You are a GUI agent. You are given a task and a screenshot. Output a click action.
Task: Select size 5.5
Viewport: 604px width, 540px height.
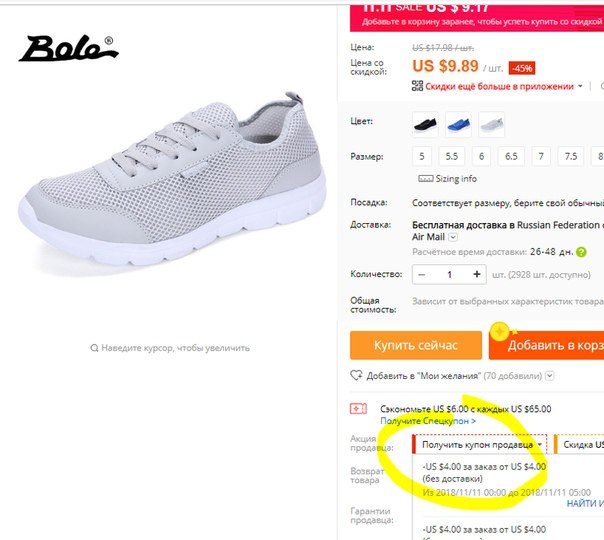(x=451, y=156)
